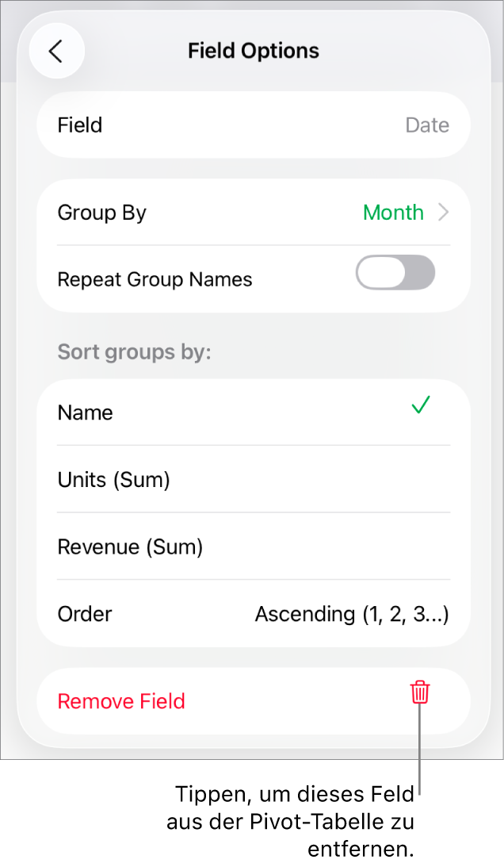This screenshot has width=504, height=867.
Task: Toggle the Repeat Group Names switch
Action: [x=395, y=273]
